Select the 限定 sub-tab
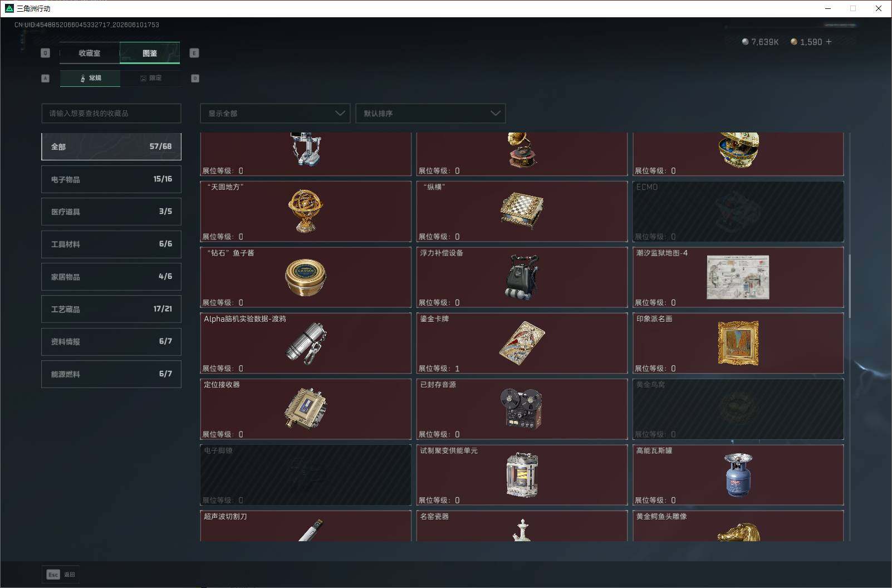Image resolution: width=892 pixels, height=588 pixels. 150,78
